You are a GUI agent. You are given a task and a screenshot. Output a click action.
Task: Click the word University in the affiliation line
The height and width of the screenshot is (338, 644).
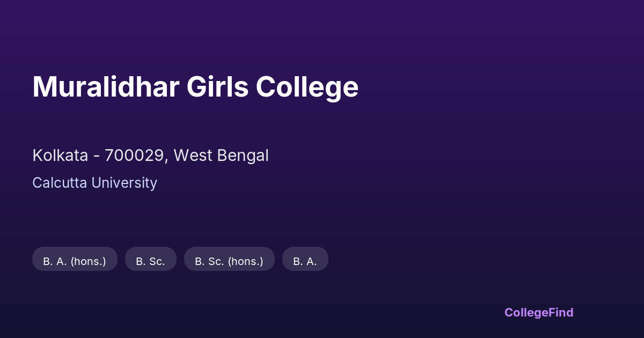point(125,183)
